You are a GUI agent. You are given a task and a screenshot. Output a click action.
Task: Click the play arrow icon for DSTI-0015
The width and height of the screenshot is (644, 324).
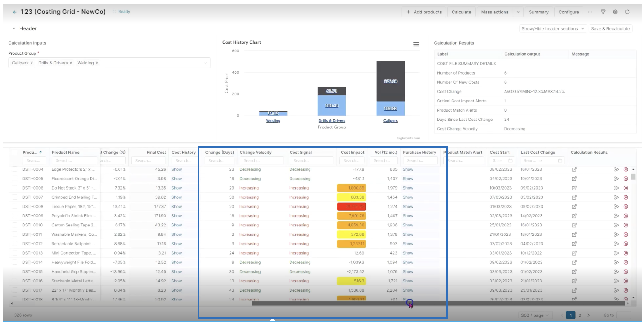click(616, 271)
